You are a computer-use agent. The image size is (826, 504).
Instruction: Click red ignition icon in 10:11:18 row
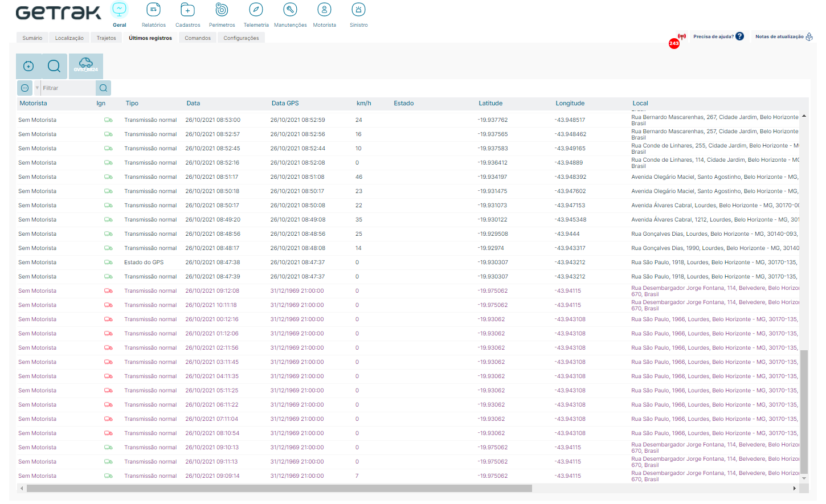(x=108, y=305)
